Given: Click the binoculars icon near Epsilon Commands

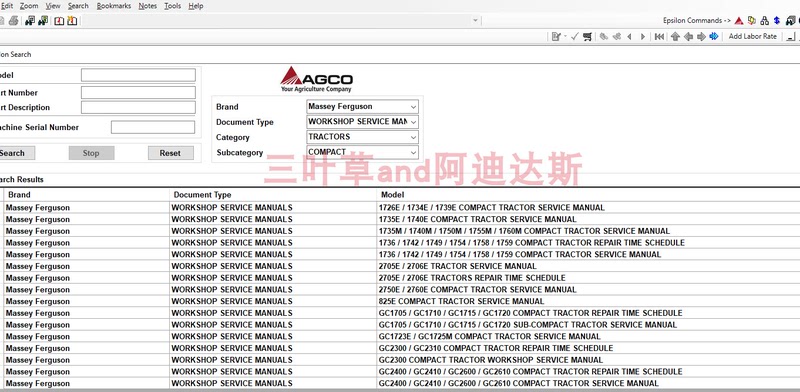Looking at the screenshot, I should tap(791, 21).
